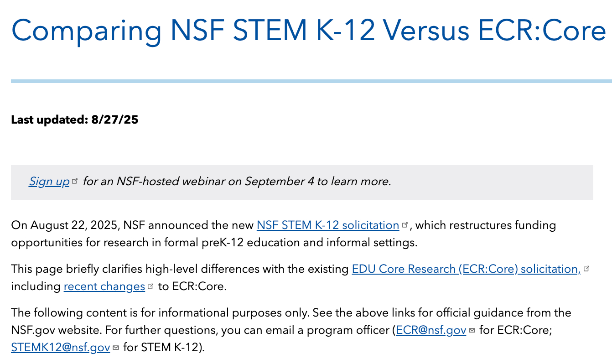Image resolution: width=612 pixels, height=364 pixels.
Task: Click the external-link icon beside "Sign up"
Action: coord(75,181)
